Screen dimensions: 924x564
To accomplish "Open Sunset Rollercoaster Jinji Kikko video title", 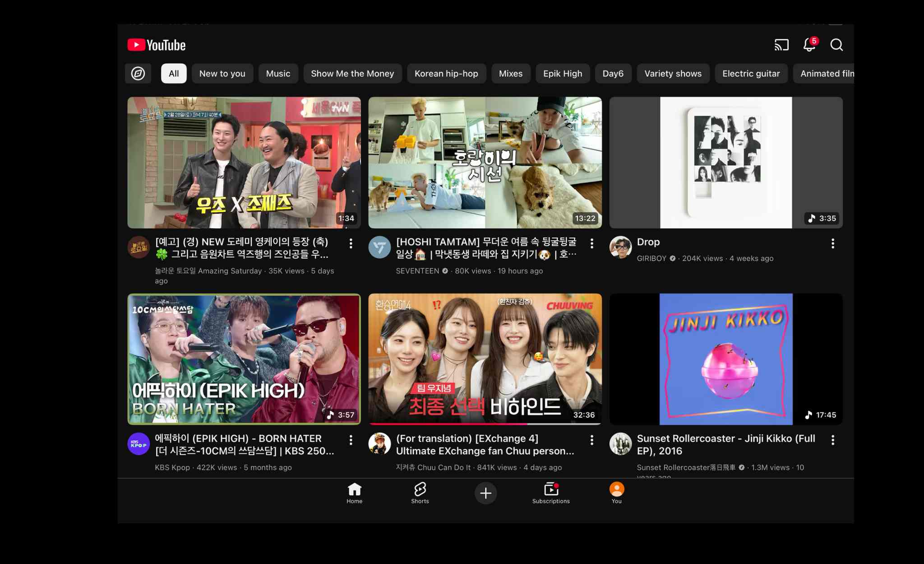I will click(725, 444).
